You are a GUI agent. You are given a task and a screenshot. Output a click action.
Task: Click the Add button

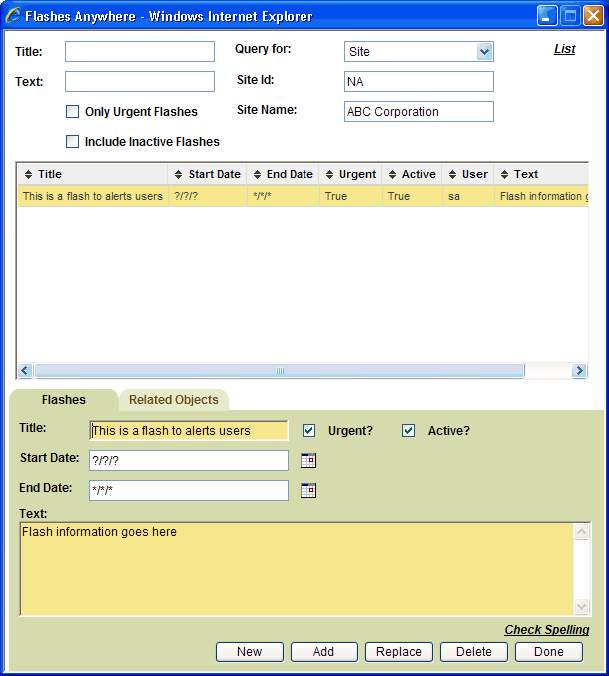324,651
